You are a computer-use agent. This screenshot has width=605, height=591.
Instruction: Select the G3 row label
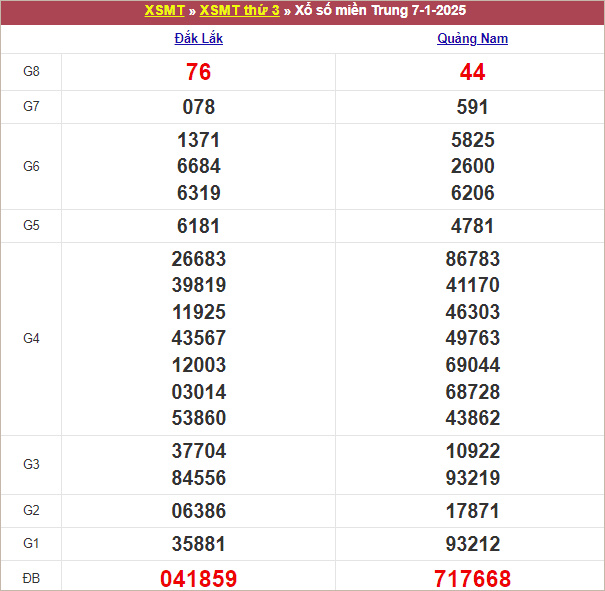[31, 464]
